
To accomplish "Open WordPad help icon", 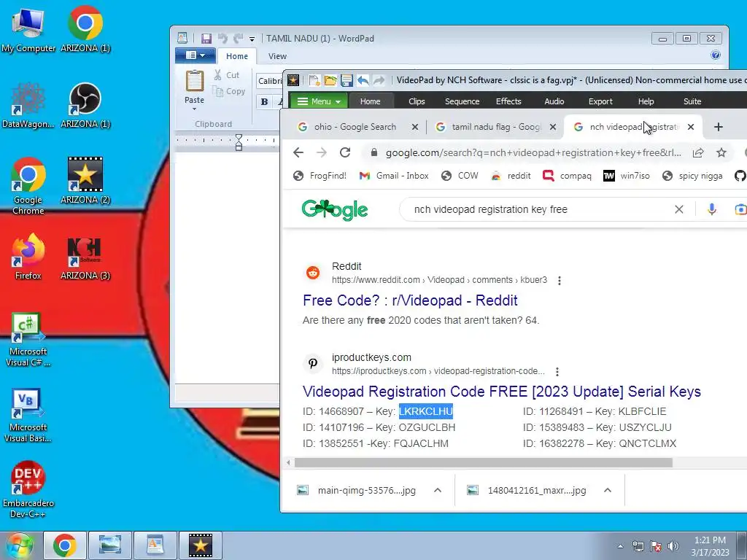I will pyautogui.click(x=716, y=55).
